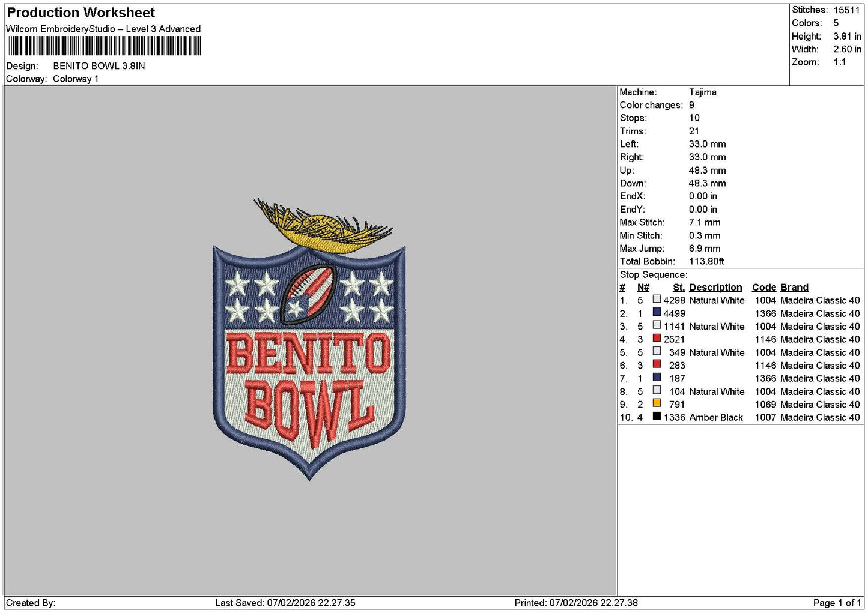Click stitch count '791' in stop 9

[677, 405]
